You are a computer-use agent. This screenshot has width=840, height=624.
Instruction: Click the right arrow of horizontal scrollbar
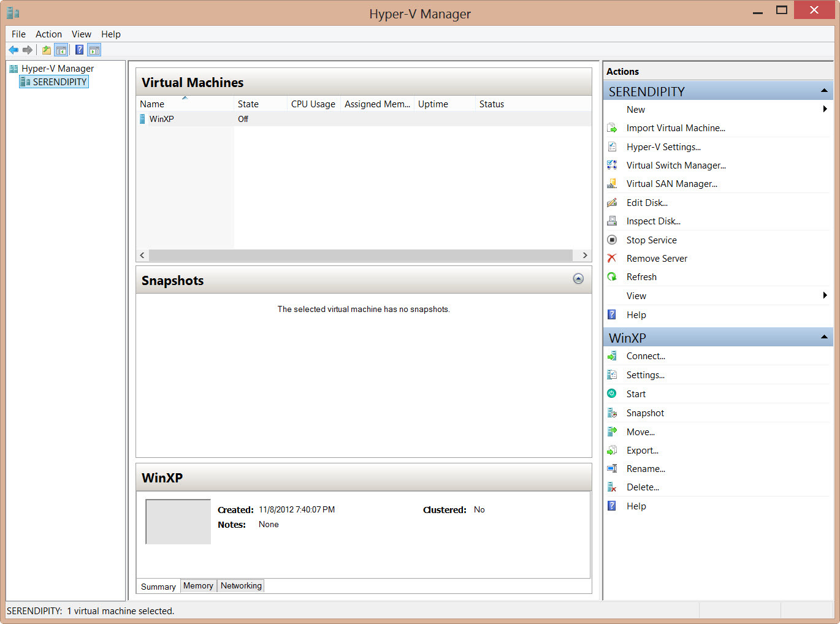[585, 255]
